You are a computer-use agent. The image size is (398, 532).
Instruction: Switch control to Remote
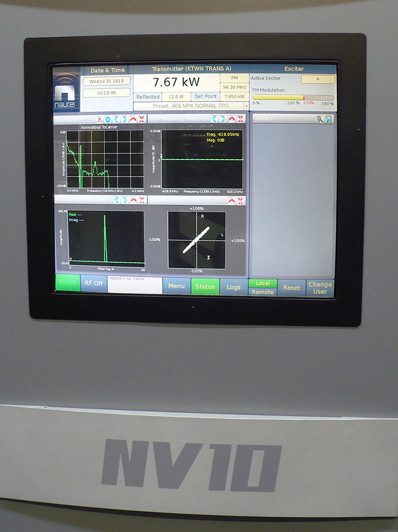[262, 292]
